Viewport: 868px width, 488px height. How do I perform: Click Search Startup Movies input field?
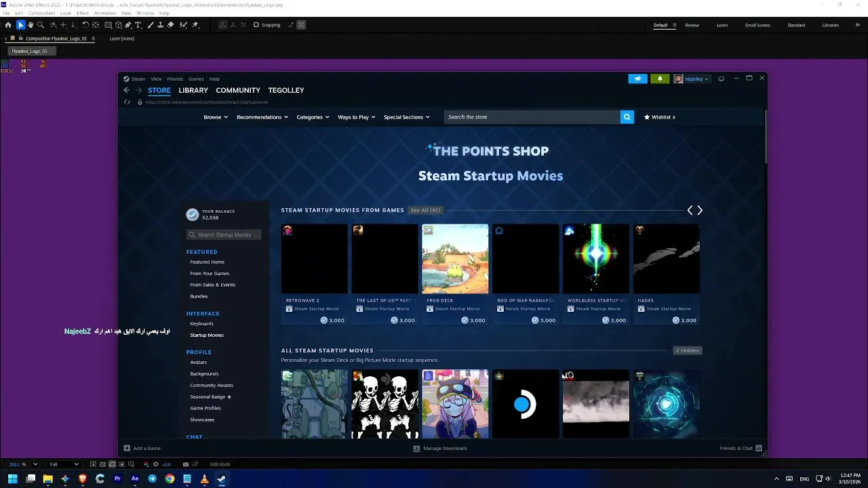point(224,235)
